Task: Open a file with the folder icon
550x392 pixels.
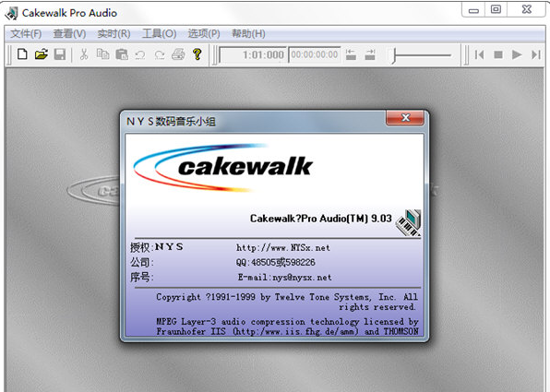Action: pos(41,54)
